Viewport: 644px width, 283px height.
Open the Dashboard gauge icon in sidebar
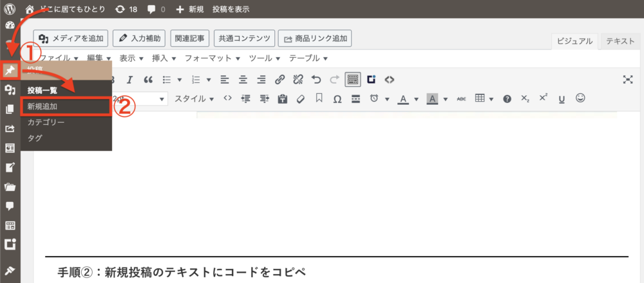click(x=10, y=26)
